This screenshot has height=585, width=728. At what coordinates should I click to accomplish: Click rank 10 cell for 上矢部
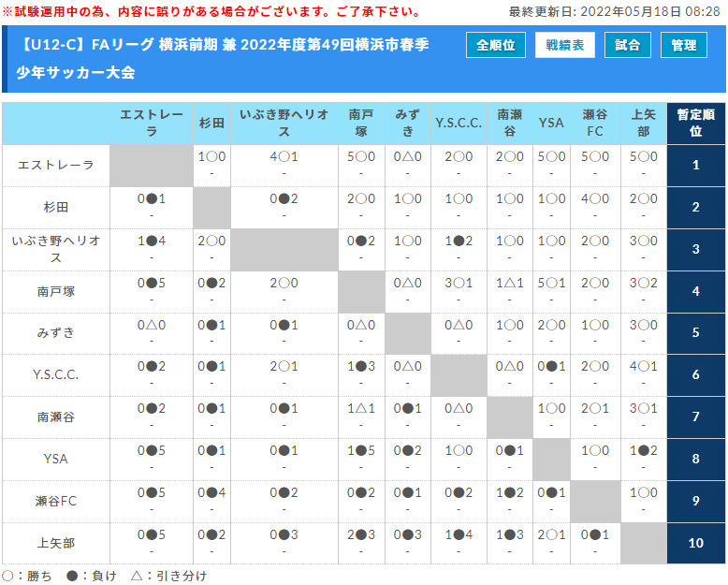click(696, 543)
